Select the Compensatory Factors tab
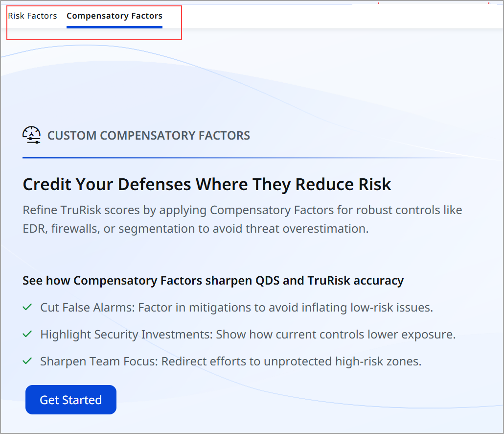This screenshot has width=504, height=434. 114,16
